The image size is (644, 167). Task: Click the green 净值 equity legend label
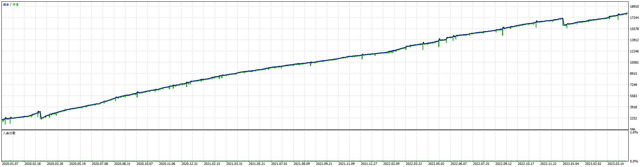click(x=15, y=5)
